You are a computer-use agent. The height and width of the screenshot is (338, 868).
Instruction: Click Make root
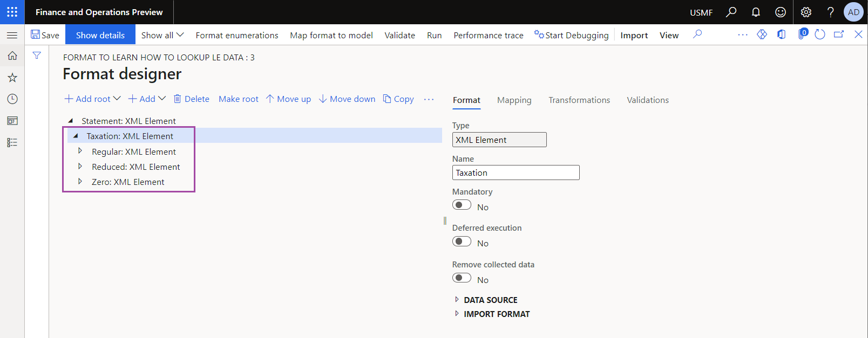[x=239, y=99]
